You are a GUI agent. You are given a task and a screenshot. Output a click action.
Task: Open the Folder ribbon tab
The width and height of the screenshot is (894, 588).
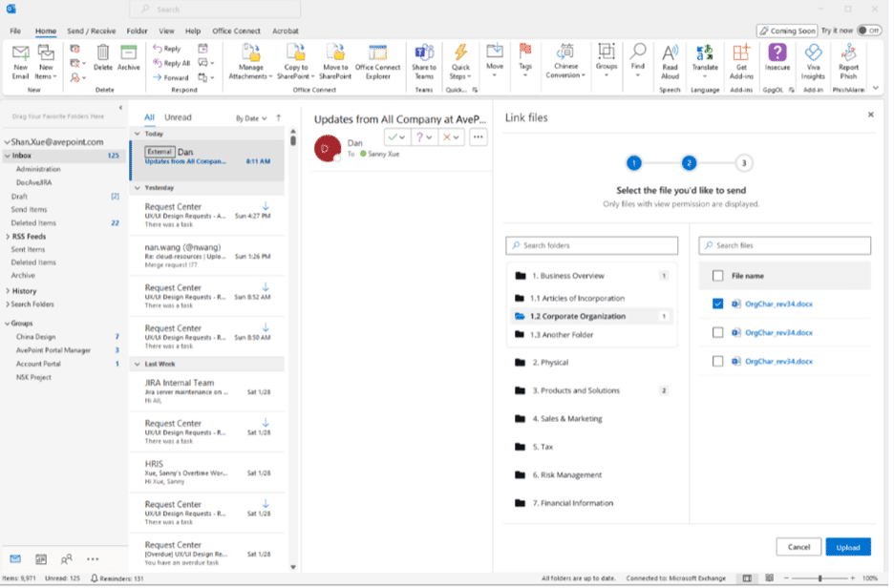tap(137, 31)
